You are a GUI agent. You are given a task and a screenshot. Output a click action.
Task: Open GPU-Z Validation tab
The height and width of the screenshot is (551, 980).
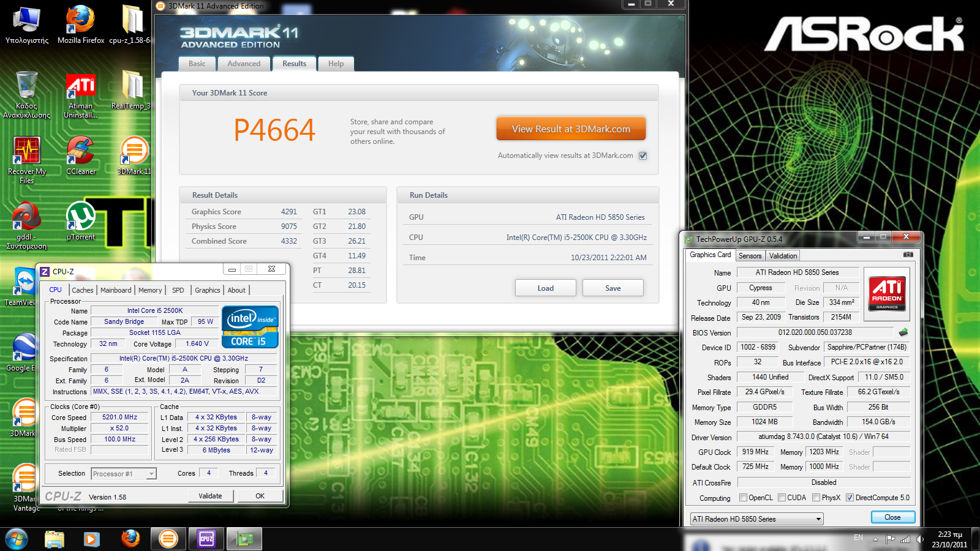[783, 256]
